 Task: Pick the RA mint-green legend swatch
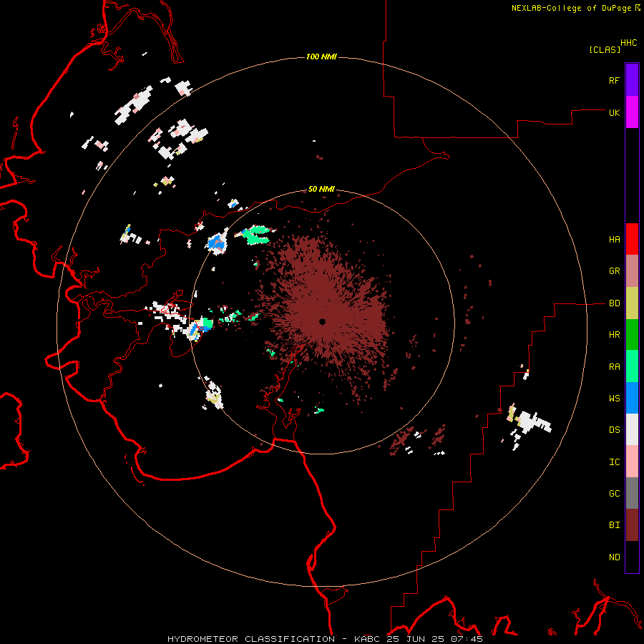(x=632, y=366)
